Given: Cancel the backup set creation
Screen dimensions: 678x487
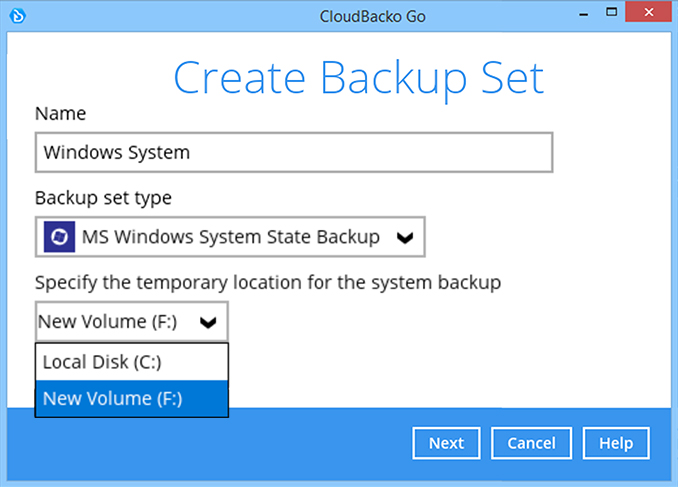Looking at the screenshot, I should pyautogui.click(x=531, y=443).
